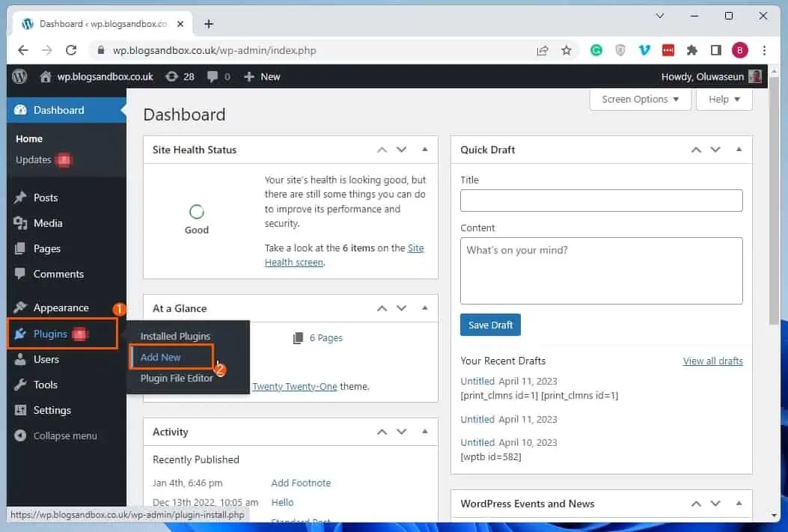Open the 28 pending updates icon
This screenshot has width=788, height=532.
180,76
